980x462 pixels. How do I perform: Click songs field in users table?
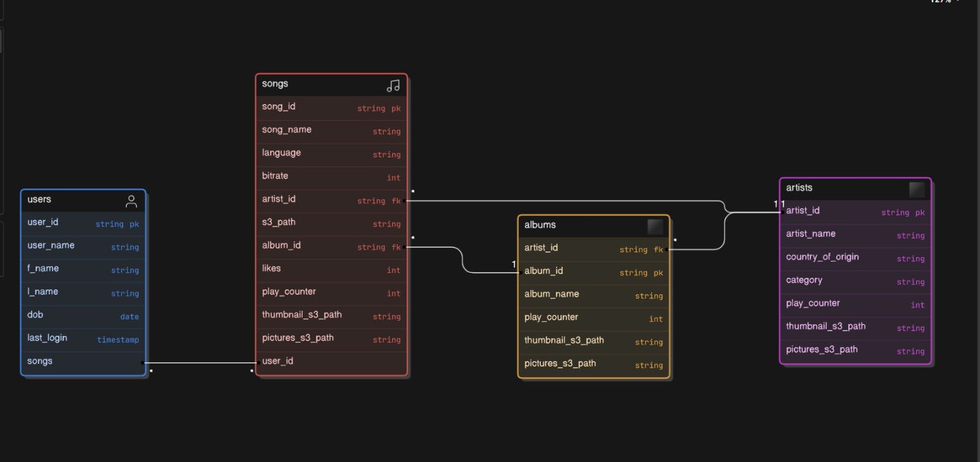[83, 363]
